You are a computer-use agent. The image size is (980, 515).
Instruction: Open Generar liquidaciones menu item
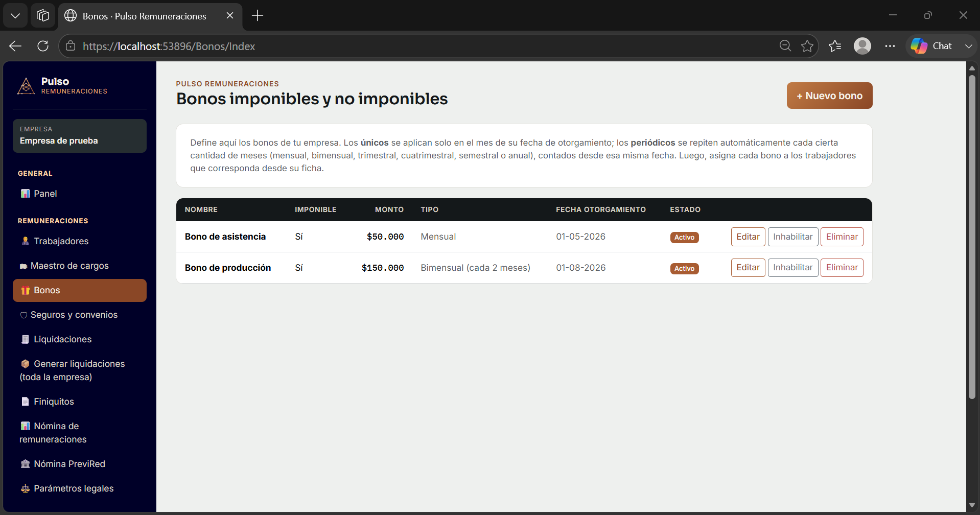pos(80,370)
